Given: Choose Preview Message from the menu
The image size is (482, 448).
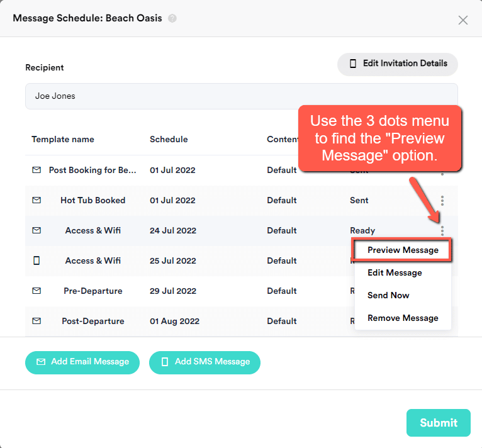Looking at the screenshot, I should tap(403, 250).
